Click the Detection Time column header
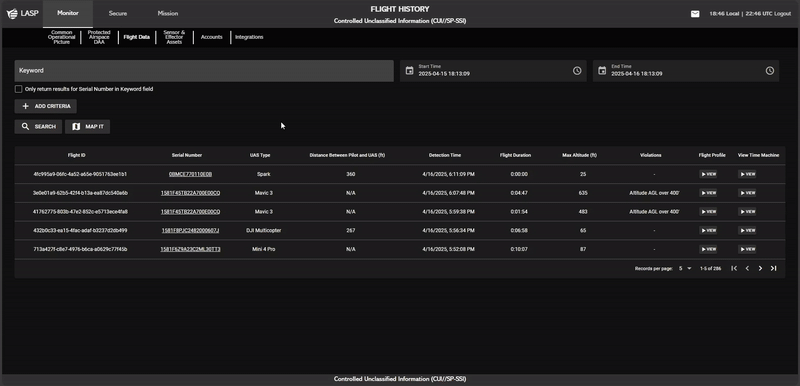The width and height of the screenshot is (800, 386). (445, 155)
